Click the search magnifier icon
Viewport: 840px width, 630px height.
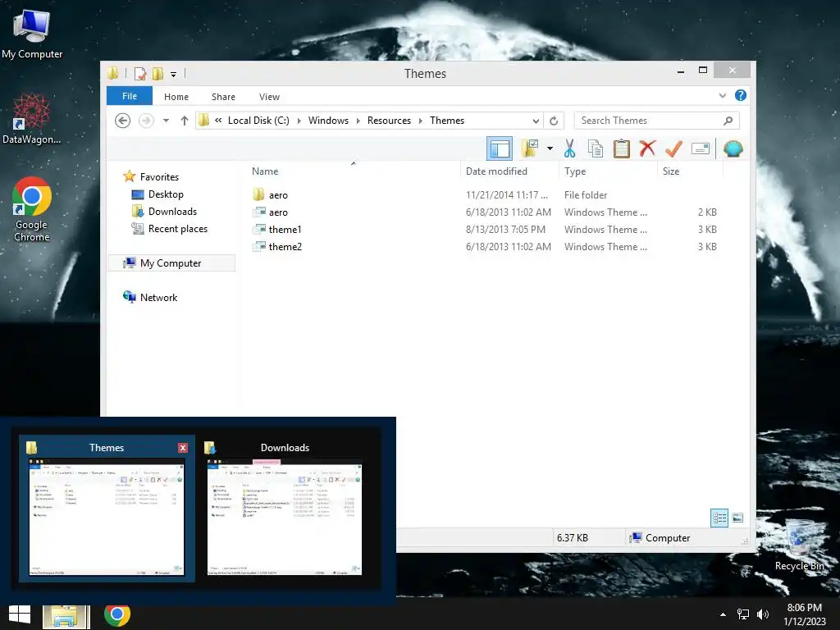point(728,121)
